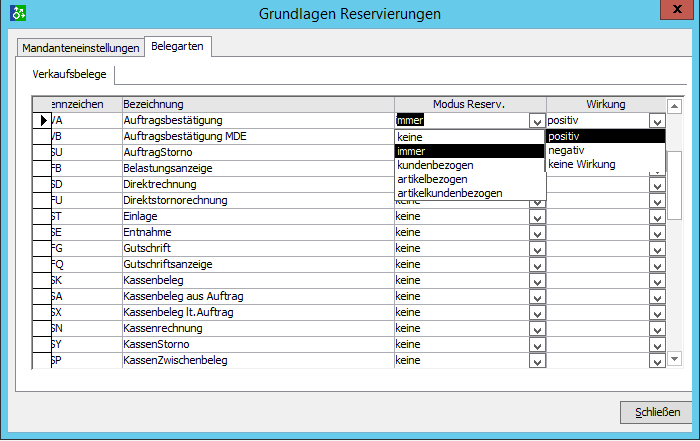Choose 'kundenbezogen' from the Modus dropdown list
Image resolution: width=700 pixels, height=441 pixels.
tap(435, 165)
